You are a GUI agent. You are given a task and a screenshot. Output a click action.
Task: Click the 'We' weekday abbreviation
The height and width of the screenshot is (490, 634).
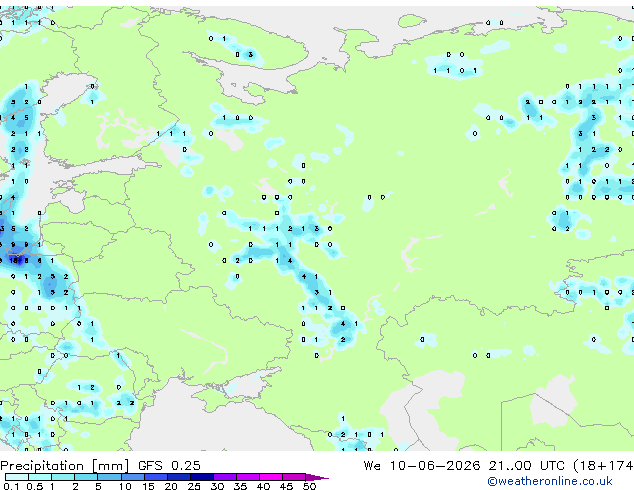(372, 465)
